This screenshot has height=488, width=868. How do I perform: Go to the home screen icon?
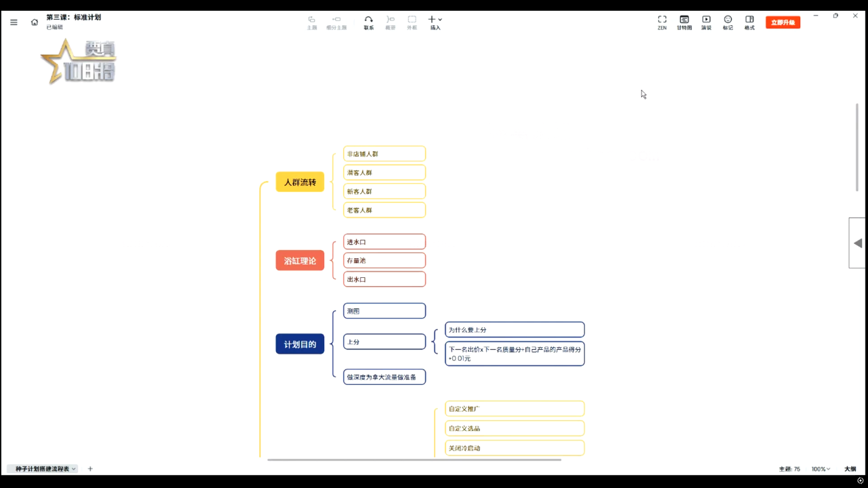(x=35, y=22)
